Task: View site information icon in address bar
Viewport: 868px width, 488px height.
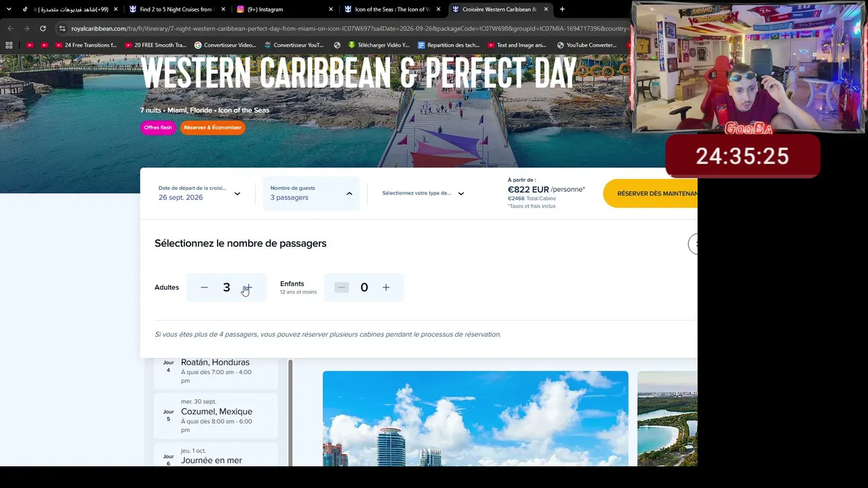Action: (x=62, y=28)
